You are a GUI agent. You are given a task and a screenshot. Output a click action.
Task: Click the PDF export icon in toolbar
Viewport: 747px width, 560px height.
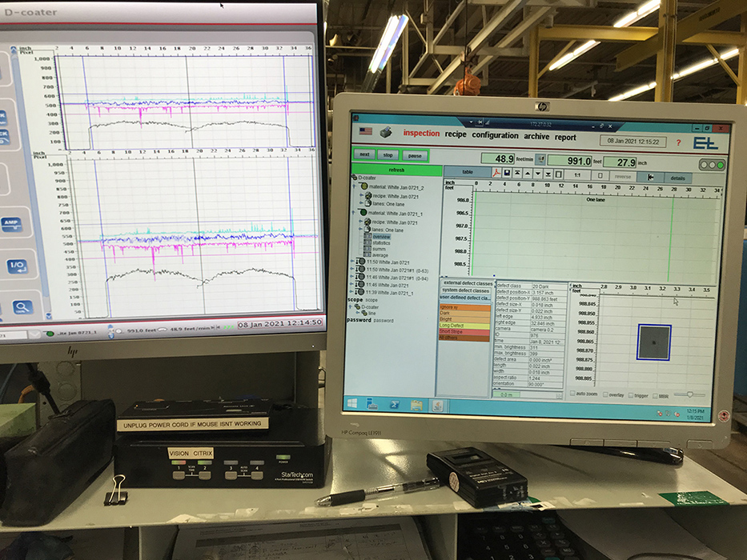tap(496, 174)
